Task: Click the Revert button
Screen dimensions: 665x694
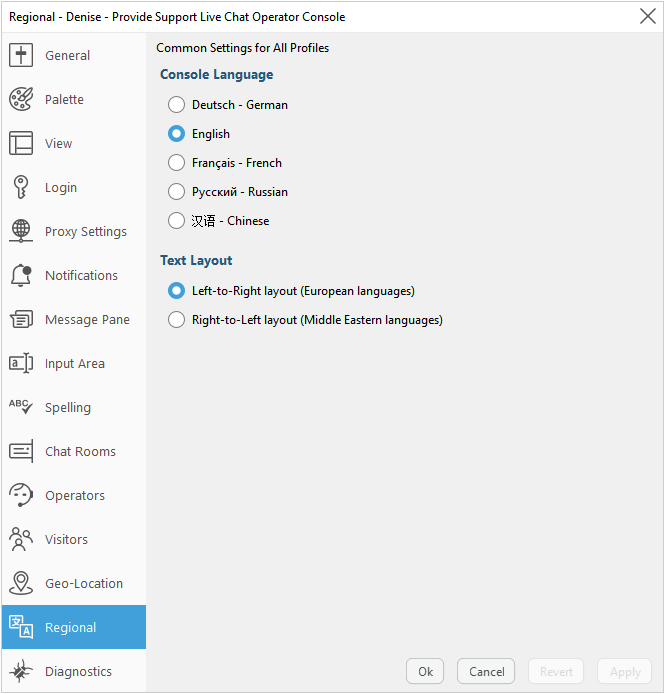Action: 556,671
